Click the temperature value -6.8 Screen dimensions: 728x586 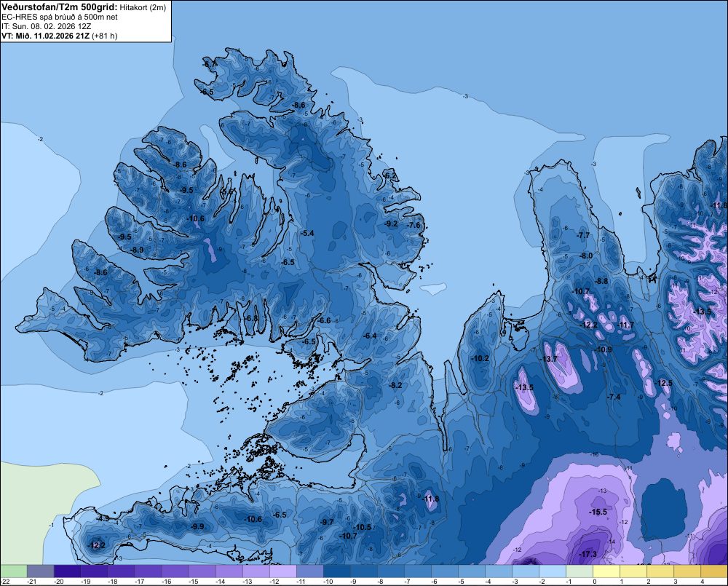[x=250, y=318]
